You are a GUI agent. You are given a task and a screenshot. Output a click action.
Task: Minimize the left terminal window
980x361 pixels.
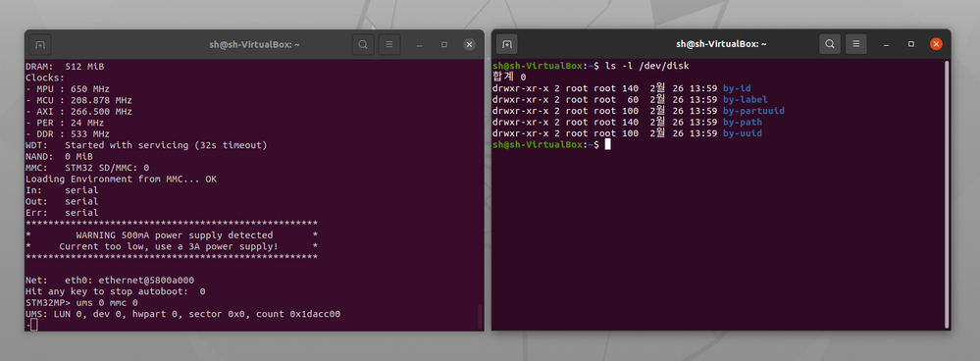[x=420, y=45]
